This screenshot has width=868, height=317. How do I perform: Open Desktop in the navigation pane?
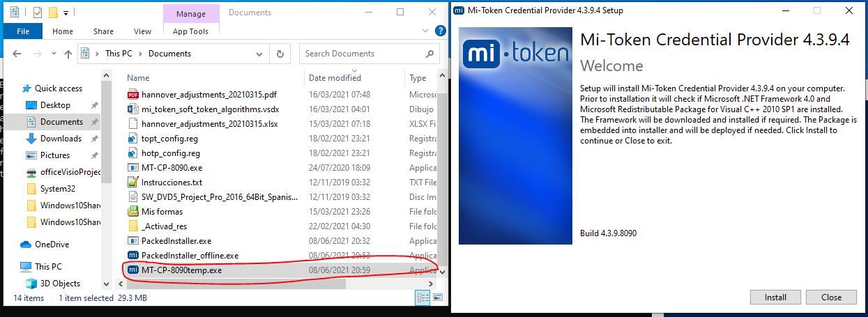pos(55,105)
